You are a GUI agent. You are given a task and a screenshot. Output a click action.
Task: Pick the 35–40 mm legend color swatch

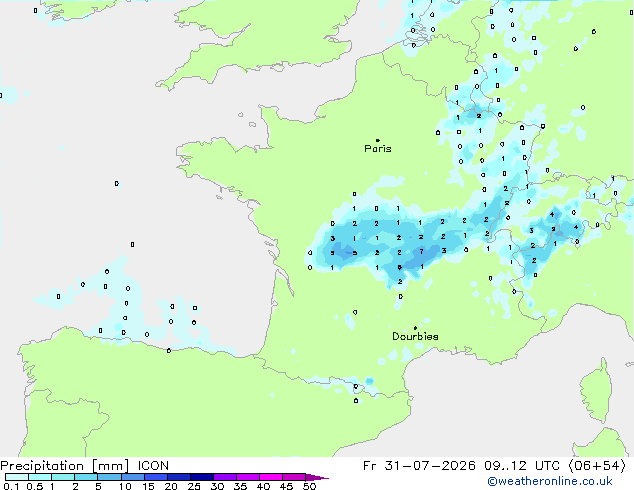click(x=247, y=477)
